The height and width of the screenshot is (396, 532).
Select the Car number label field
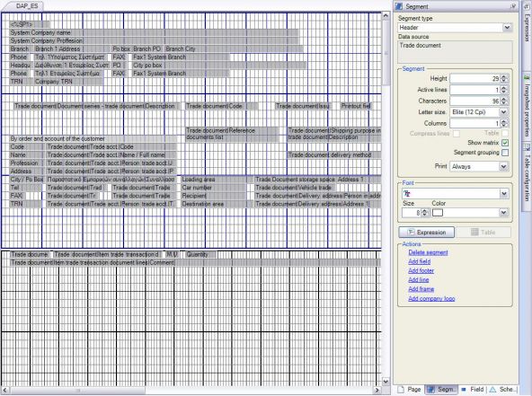click(x=214, y=188)
